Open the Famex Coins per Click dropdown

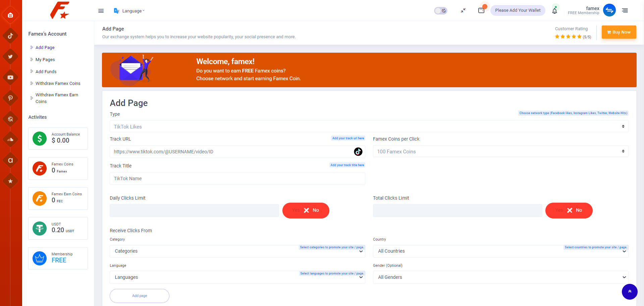click(x=500, y=151)
